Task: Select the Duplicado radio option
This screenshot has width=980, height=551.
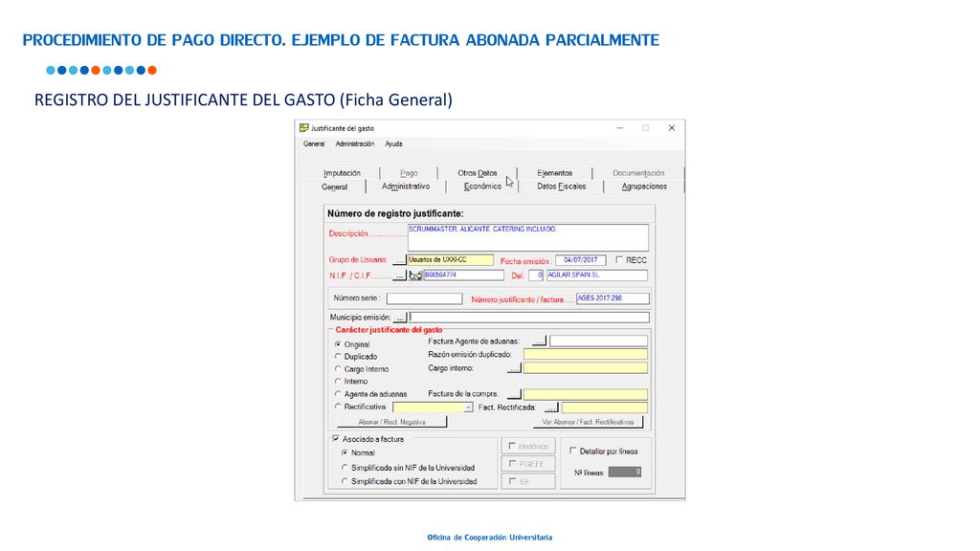Action: [338, 357]
